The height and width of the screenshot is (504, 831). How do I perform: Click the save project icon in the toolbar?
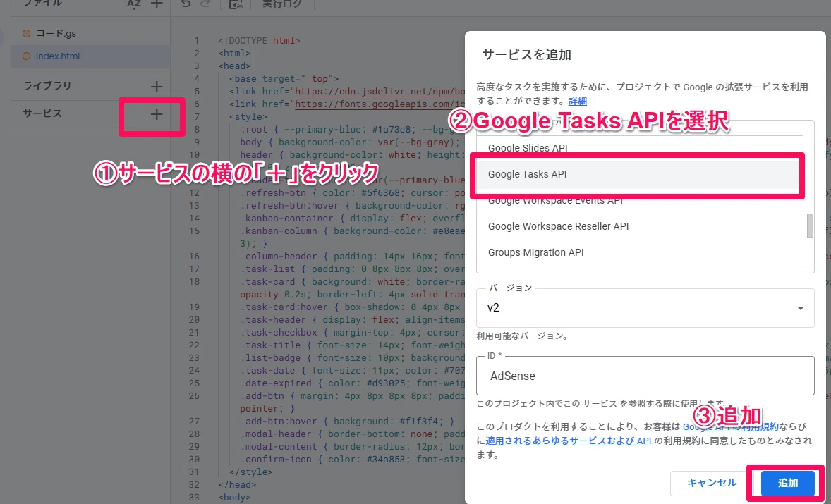pyautogui.click(x=236, y=4)
